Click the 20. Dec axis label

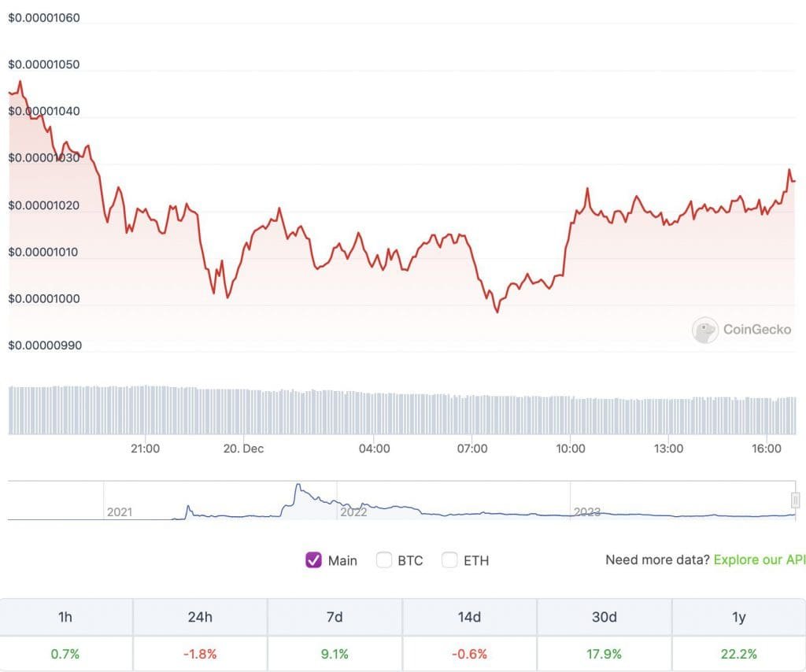(244, 449)
